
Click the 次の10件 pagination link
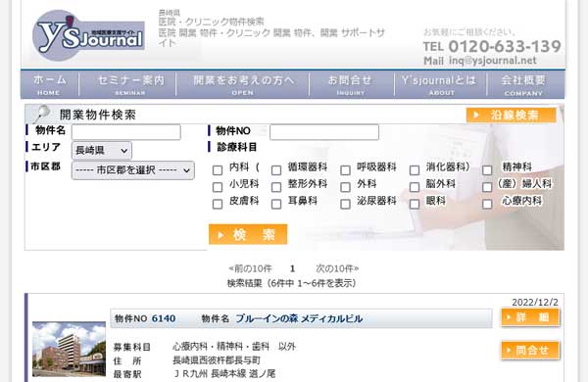point(337,268)
